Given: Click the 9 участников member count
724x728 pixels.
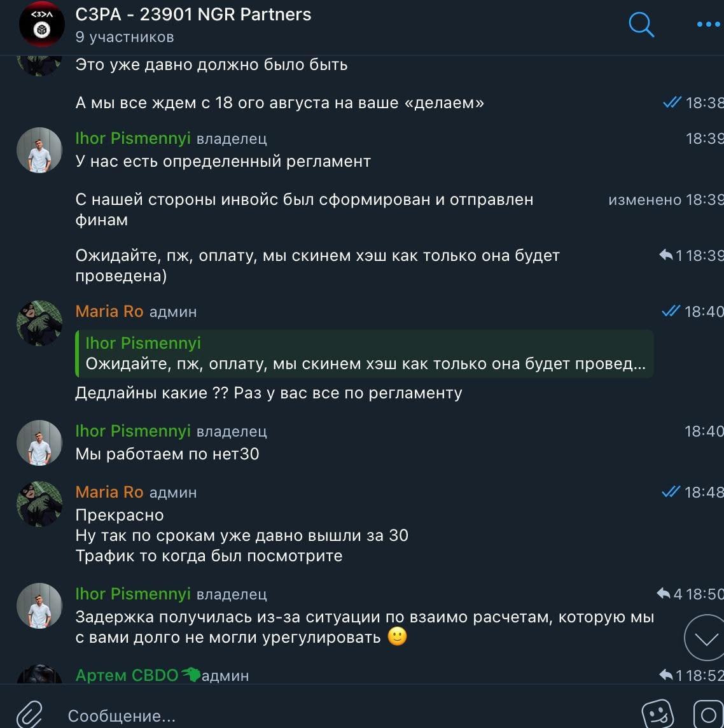Looking at the screenshot, I should (125, 37).
